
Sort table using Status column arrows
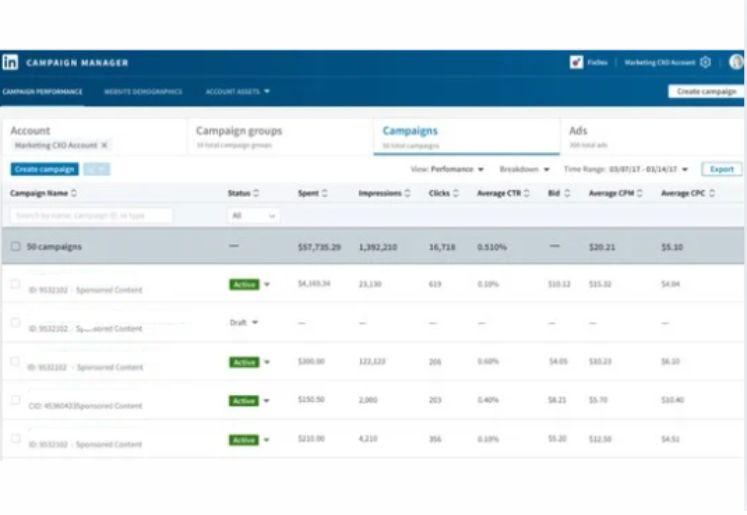pos(256,193)
